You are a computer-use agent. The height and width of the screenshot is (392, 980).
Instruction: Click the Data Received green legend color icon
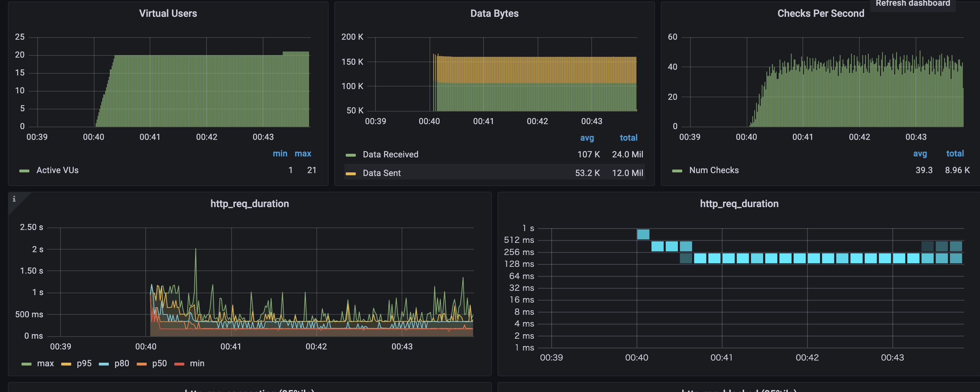click(x=350, y=155)
